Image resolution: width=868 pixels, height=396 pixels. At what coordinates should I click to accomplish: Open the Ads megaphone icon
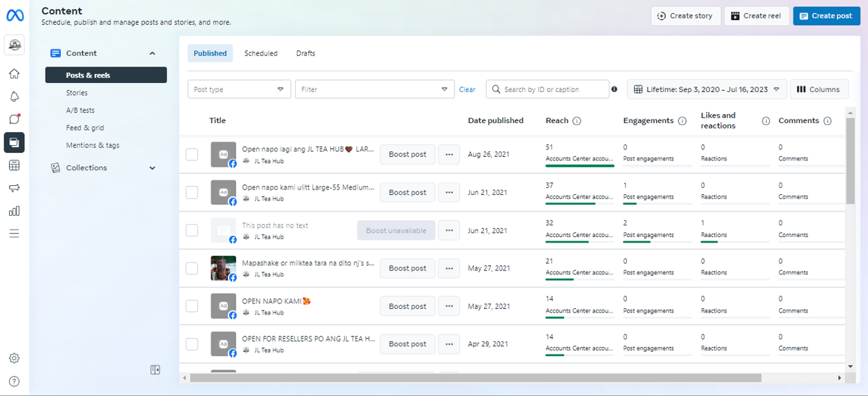tap(15, 188)
